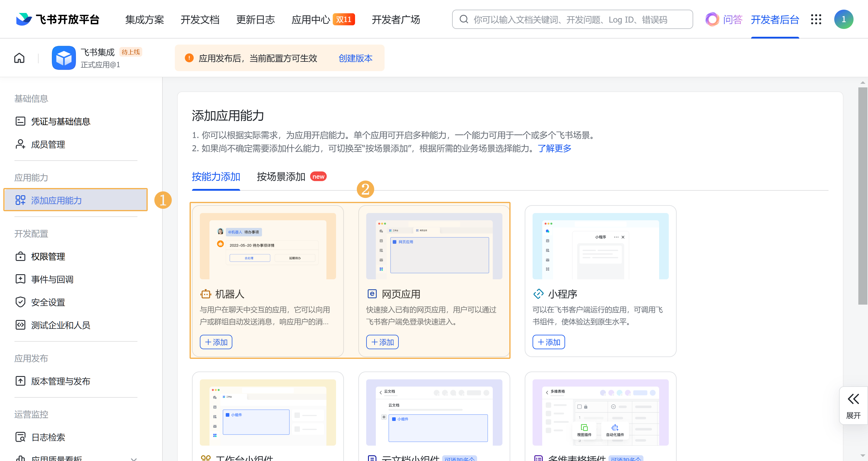Viewport: 868px width, 461px height.
Task: Click the home icon in breadcrumb
Action: pyautogui.click(x=19, y=58)
